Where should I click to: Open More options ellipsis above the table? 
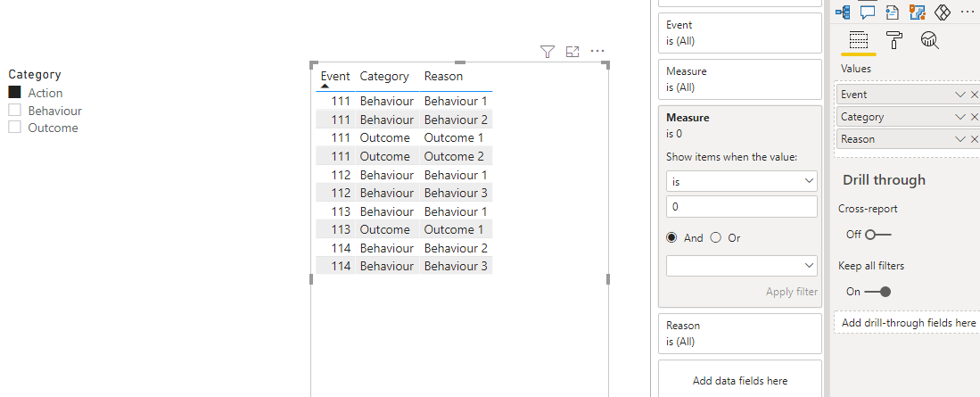597,51
